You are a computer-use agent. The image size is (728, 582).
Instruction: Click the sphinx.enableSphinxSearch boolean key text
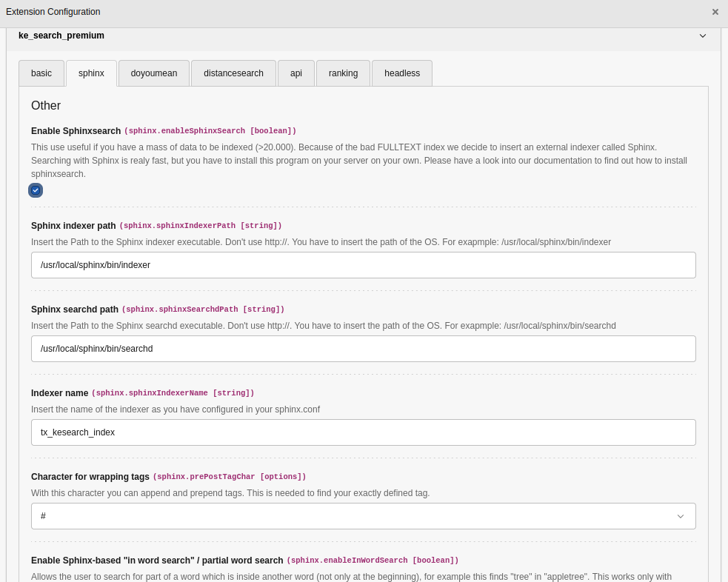tap(213, 130)
